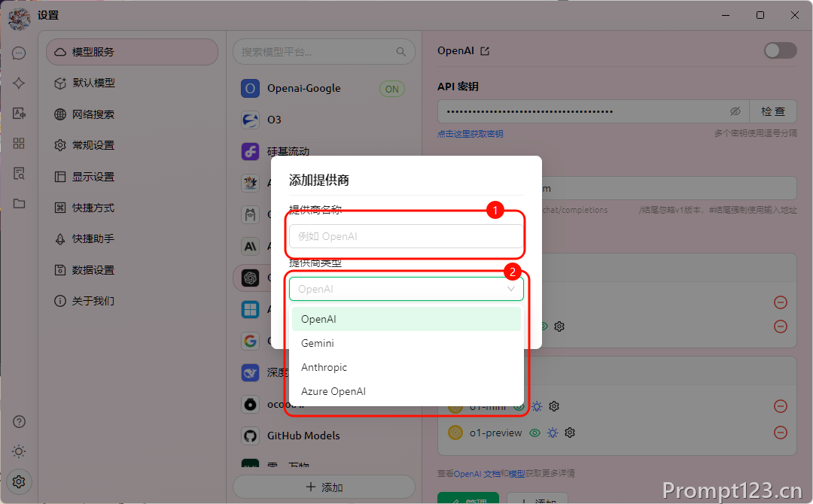The height and width of the screenshot is (504, 813).
Task: Open the 默认模型 settings section
Action: click(132, 83)
